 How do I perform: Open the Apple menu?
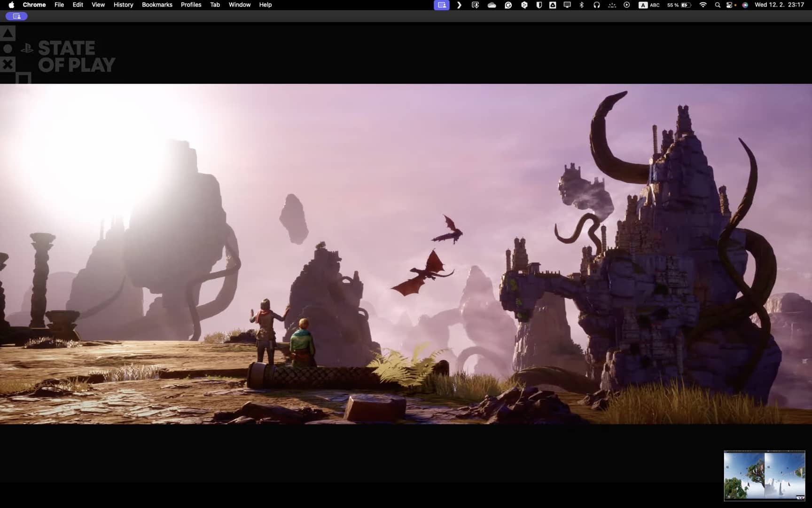11,5
